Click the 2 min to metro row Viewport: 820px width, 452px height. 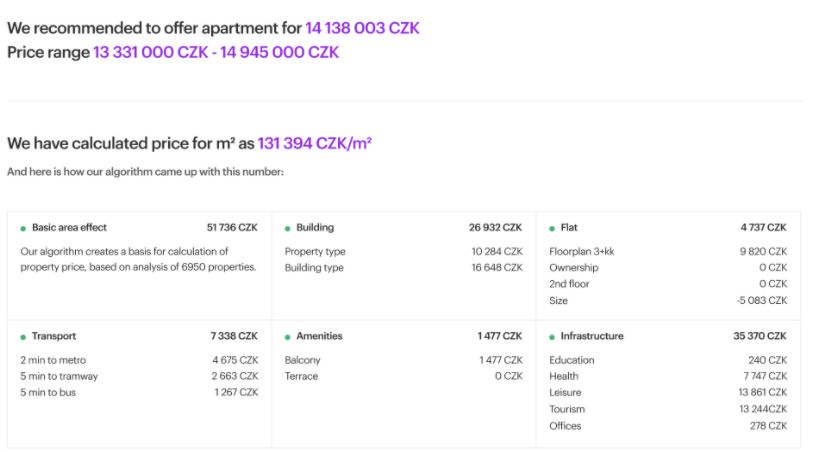coord(139,360)
